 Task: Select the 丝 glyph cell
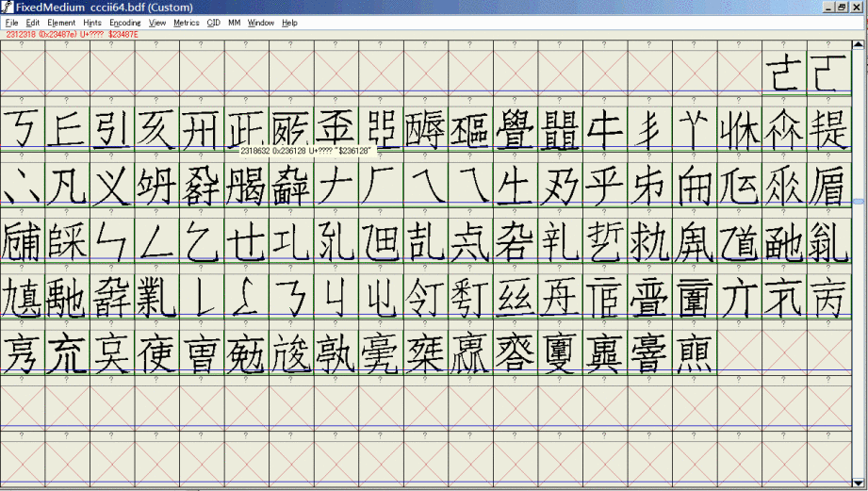(x=516, y=297)
